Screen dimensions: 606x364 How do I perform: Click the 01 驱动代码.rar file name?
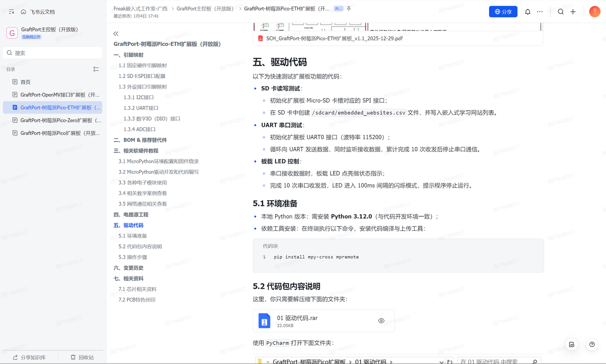[297, 318]
